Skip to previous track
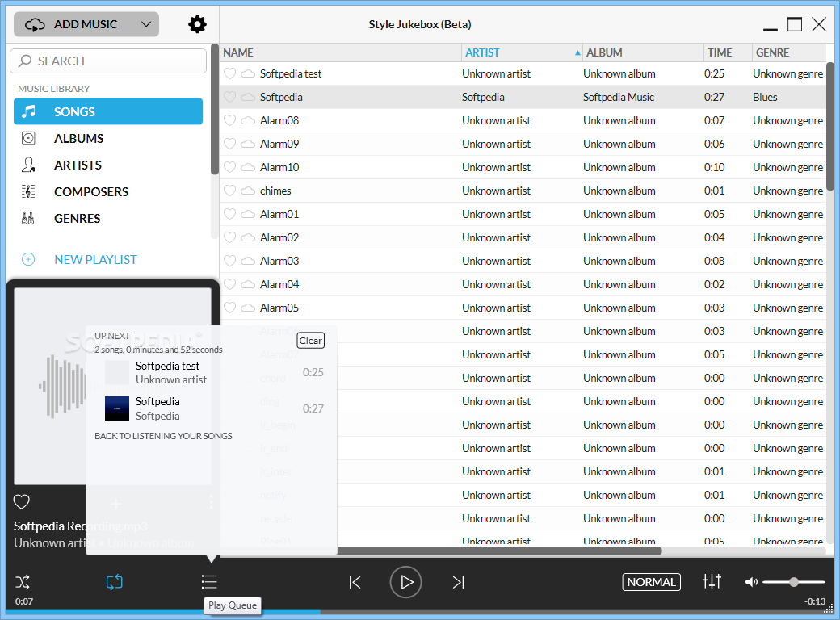The height and width of the screenshot is (620, 840). click(355, 582)
